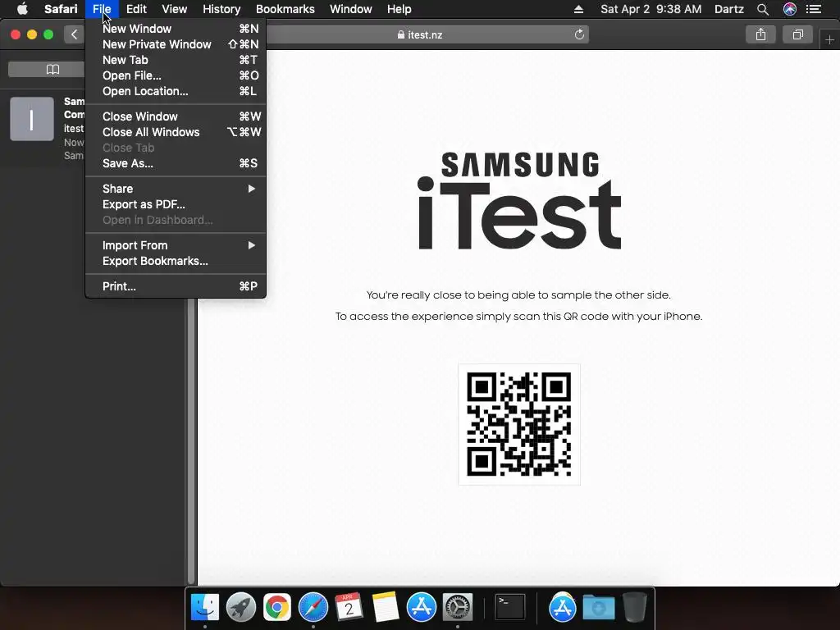Viewport: 840px width, 630px height.
Task: Choose Export Bookmarks…
Action: click(x=176, y=261)
